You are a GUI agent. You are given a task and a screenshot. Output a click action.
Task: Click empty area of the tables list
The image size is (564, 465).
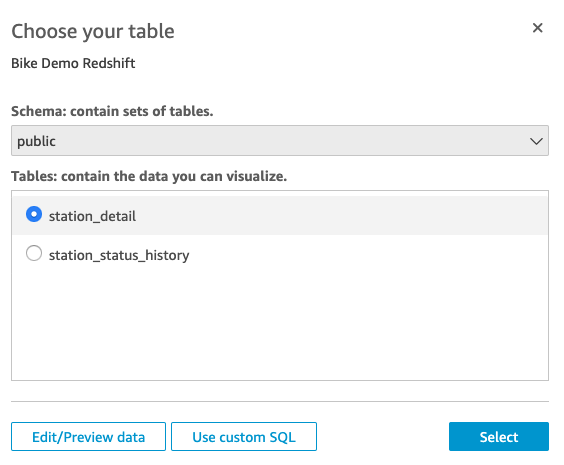pos(280,324)
